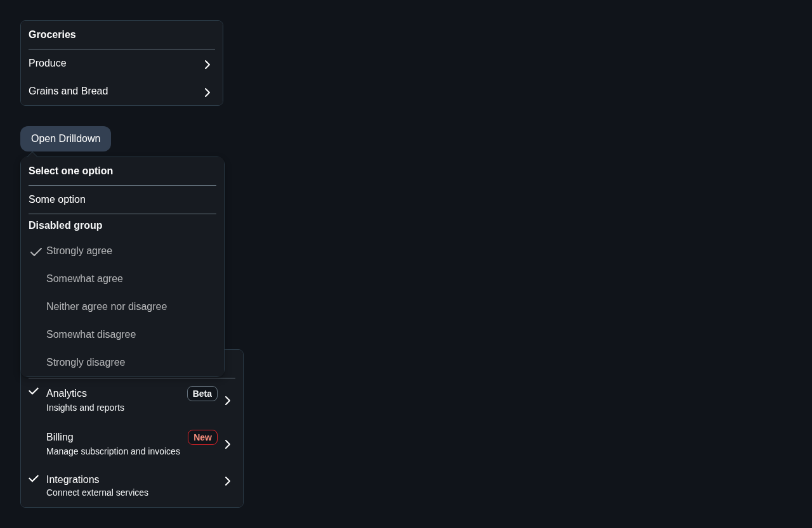Open the Integrations submenu arrow
The height and width of the screenshot is (528, 812).
(x=228, y=481)
